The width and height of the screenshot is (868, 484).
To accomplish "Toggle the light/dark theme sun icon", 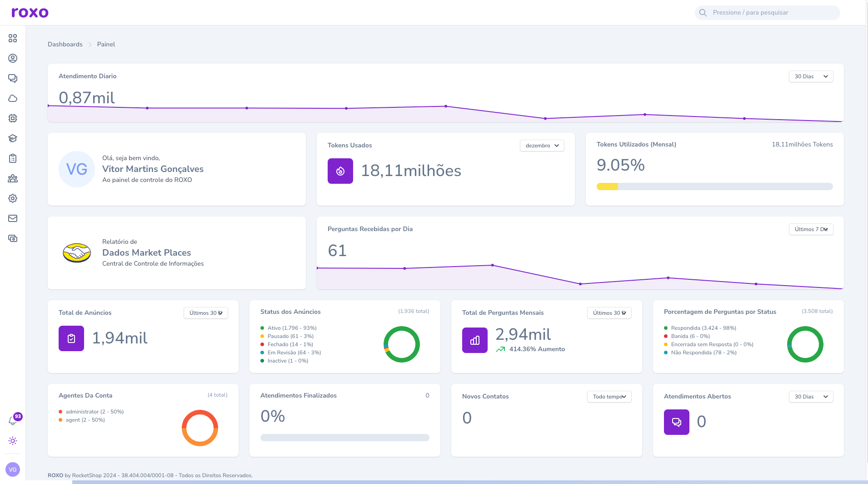I will click(13, 441).
